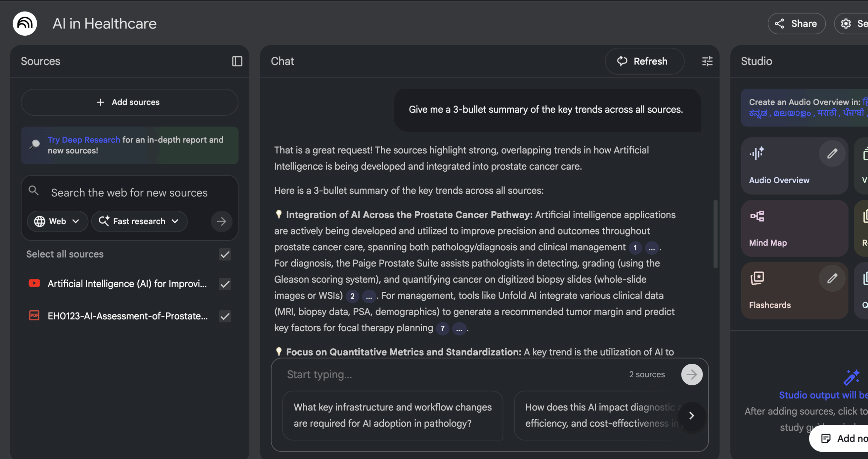Customize the Audio Overview with the pencil icon

(x=832, y=153)
